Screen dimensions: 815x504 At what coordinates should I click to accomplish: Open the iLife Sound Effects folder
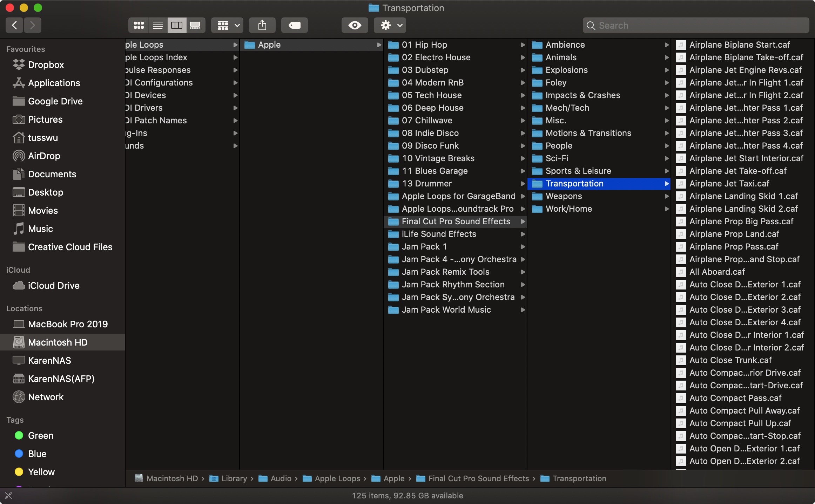438,234
